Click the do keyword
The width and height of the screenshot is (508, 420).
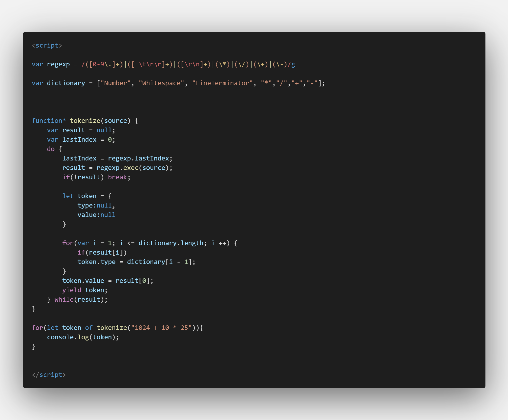click(51, 149)
